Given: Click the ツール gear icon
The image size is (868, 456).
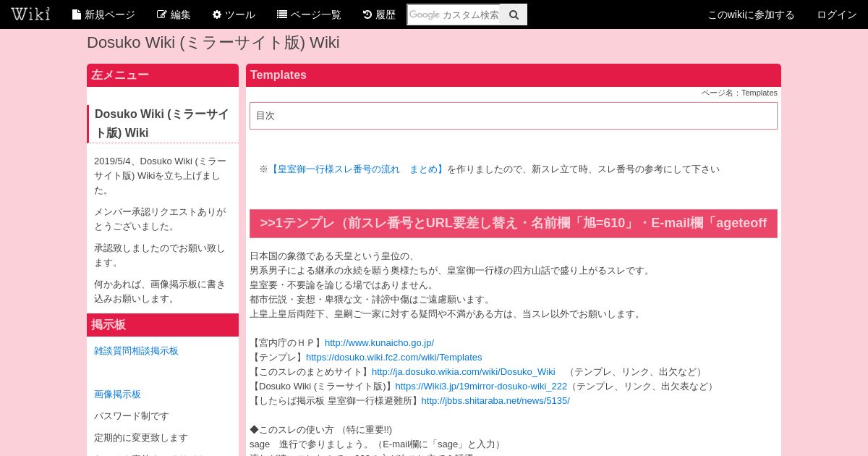Looking at the screenshot, I should pyautogui.click(x=217, y=14).
